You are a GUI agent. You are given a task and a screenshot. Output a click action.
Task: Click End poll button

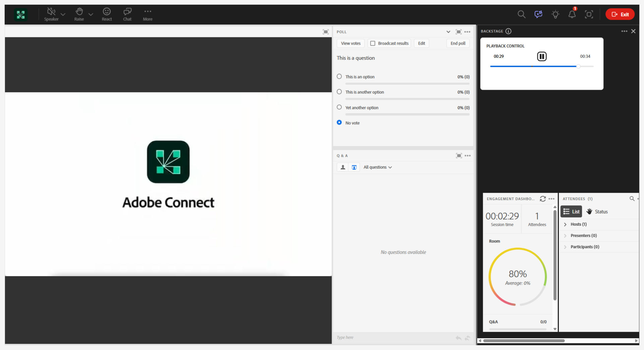[x=458, y=43]
